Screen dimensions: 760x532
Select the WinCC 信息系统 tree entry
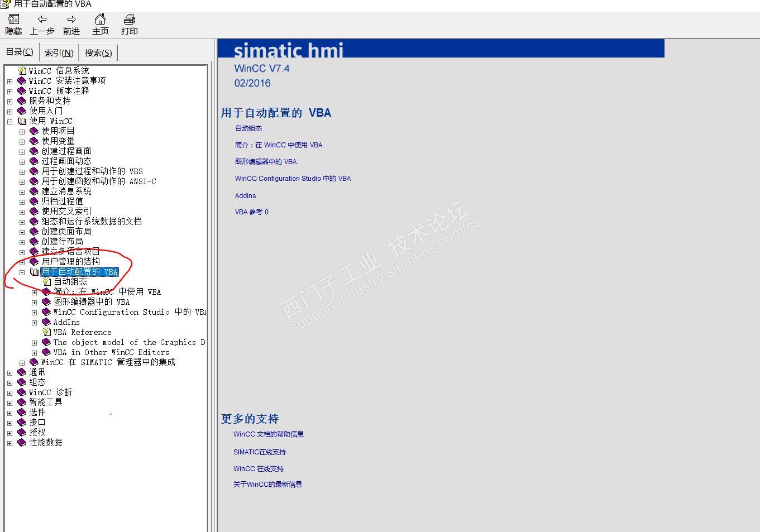pyautogui.click(x=59, y=71)
